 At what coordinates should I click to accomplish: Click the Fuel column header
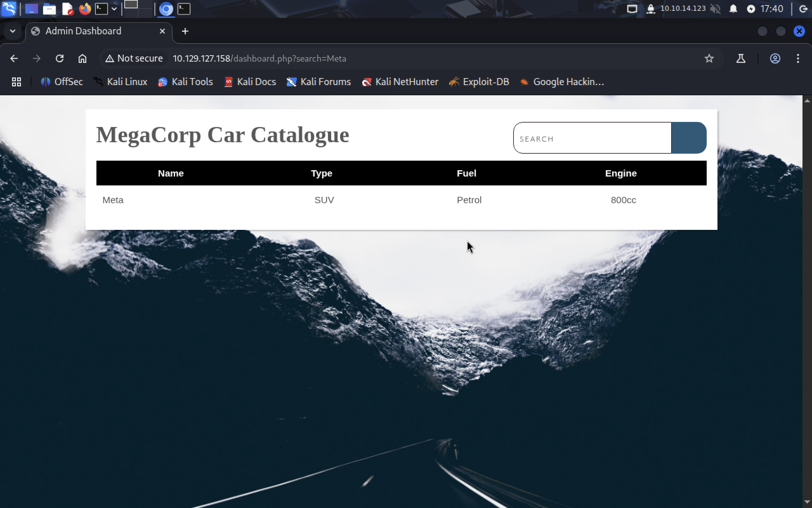[x=466, y=173]
